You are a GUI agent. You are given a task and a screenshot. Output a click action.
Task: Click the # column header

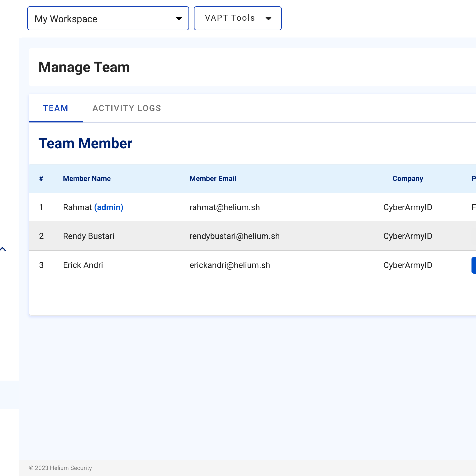41,179
